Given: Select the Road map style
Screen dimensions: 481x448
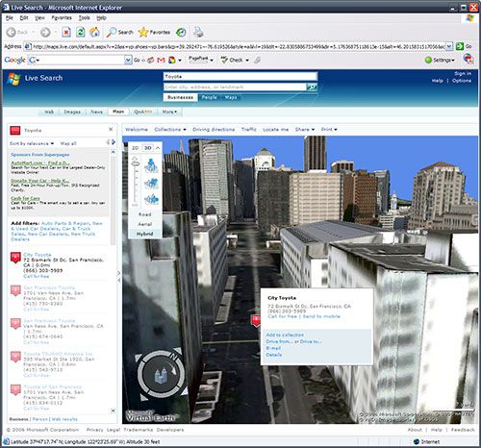Looking at the screenshot, I should pos(145,214).
